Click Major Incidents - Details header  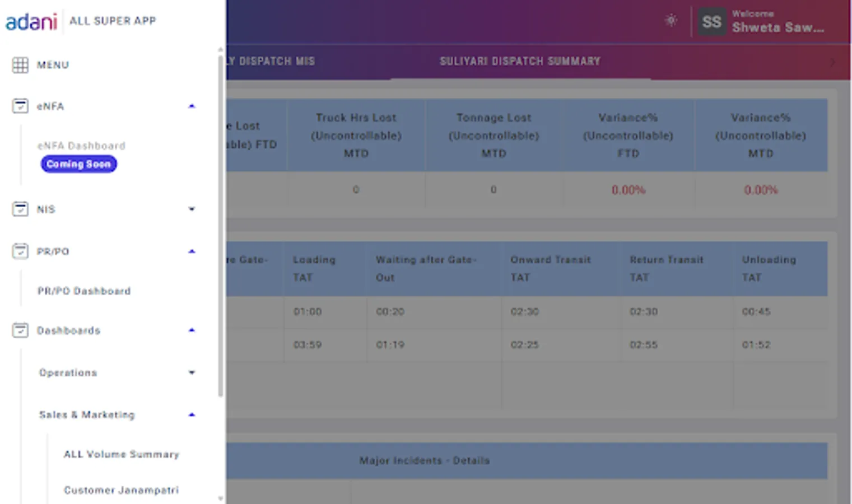tap(425, 461)
